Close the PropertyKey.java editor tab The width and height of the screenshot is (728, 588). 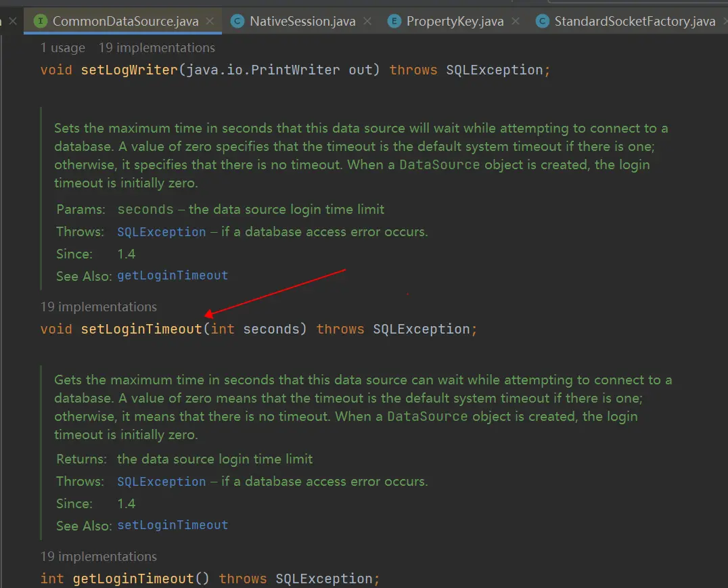pos(516,21)
